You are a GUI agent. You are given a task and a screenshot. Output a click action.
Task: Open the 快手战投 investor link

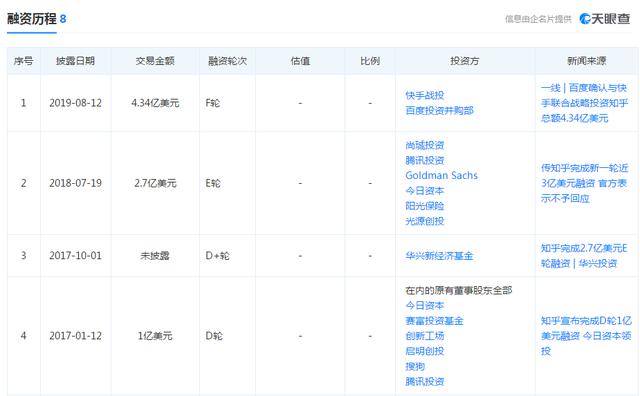point(424,95)
